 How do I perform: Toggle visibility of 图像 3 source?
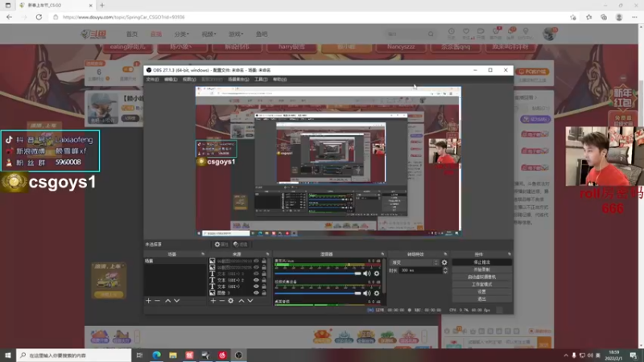point(256,293)
